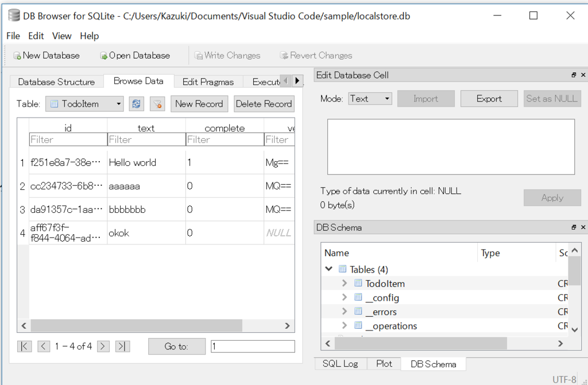The height and width of the screenshot is (385, 588).
Task: Go to first record page
Action: tap(24, 347)
